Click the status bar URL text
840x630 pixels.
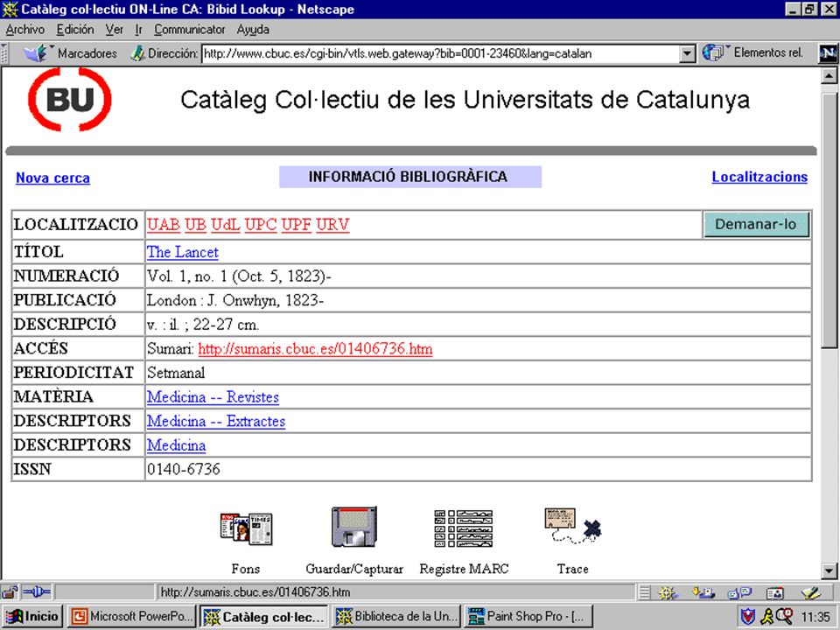(x=255, y=592)
